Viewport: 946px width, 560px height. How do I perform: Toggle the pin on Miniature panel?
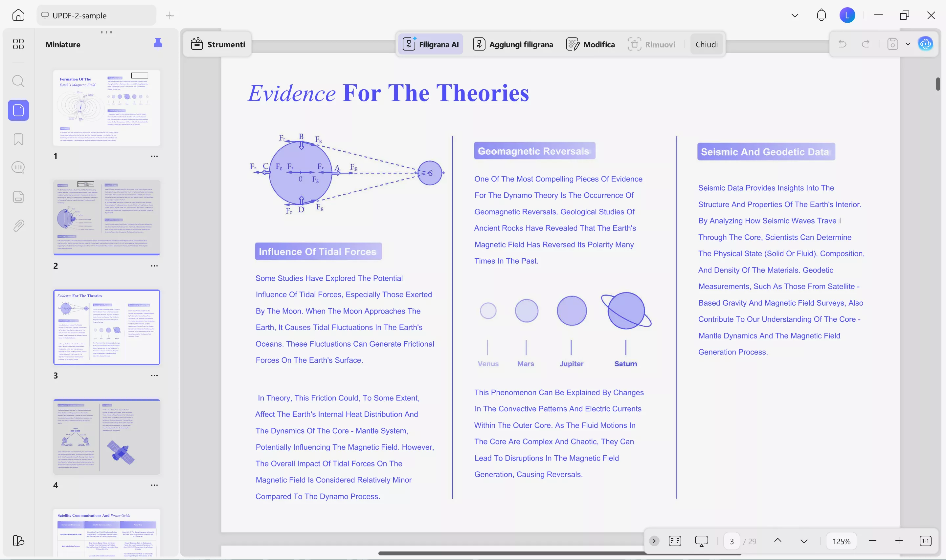[x=158, y=44]
